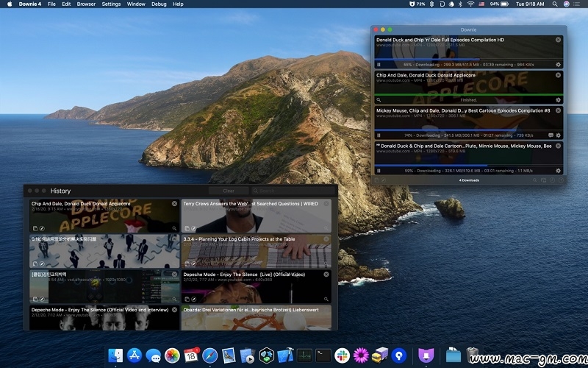This screenshot has width=588, height=368.
Task: Click the 59% download progress bar
Action: [469, 165]
